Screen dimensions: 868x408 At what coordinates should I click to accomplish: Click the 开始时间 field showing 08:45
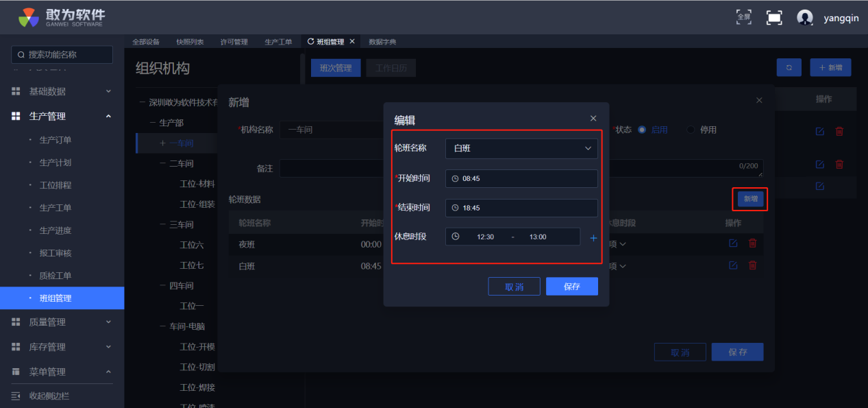521,178
